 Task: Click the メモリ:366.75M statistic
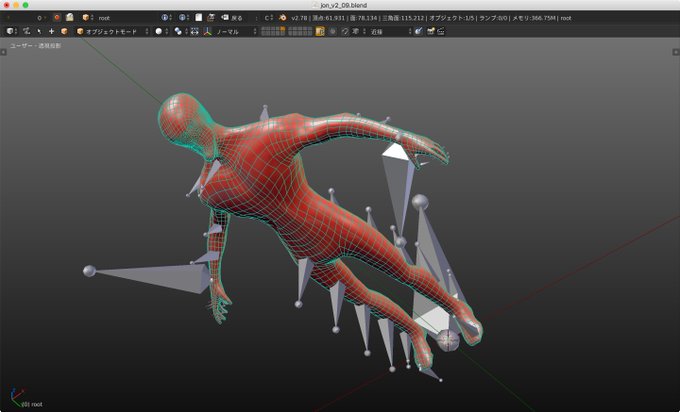[534, 18]
